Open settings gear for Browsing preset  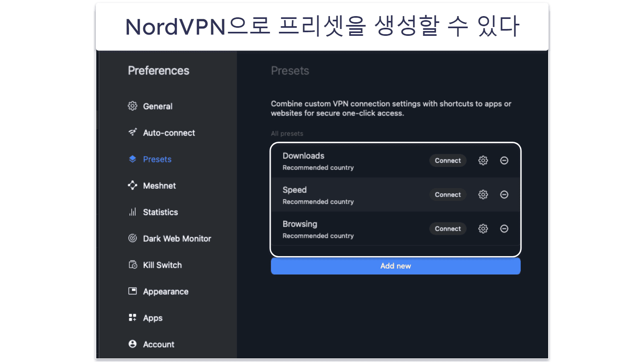483,229
